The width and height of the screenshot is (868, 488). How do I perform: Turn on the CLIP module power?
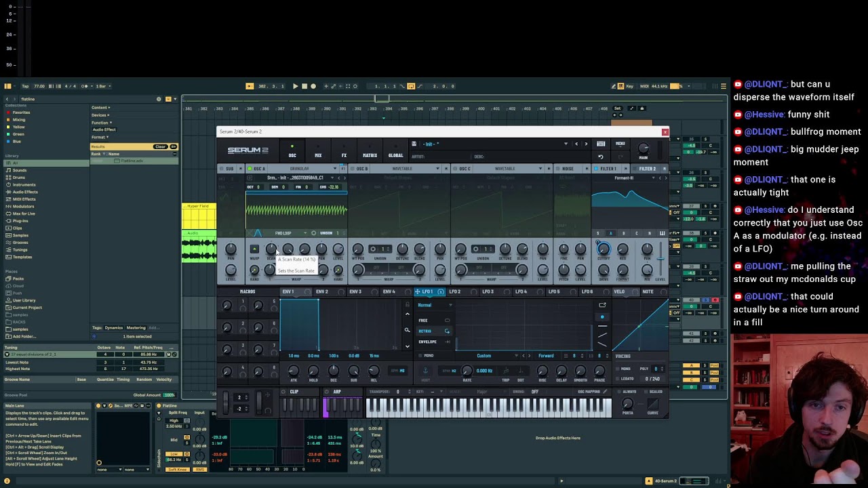[x=285, y=392]
